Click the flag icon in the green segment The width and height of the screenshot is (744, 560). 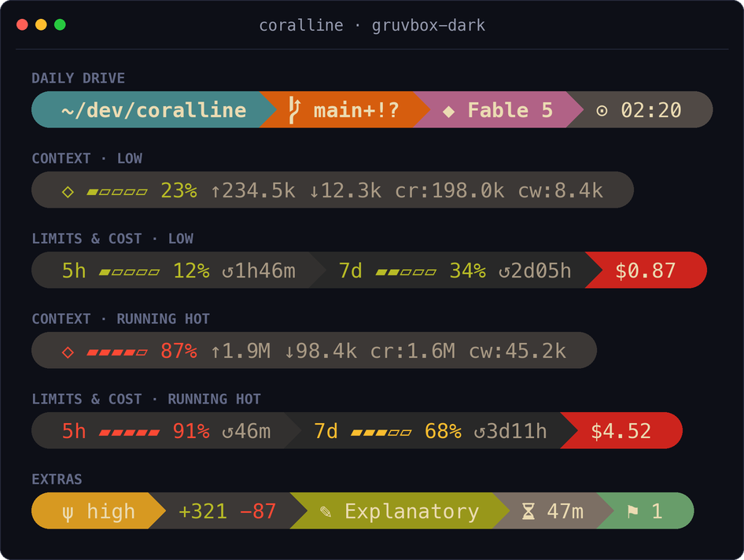click(x=633, y=511)
